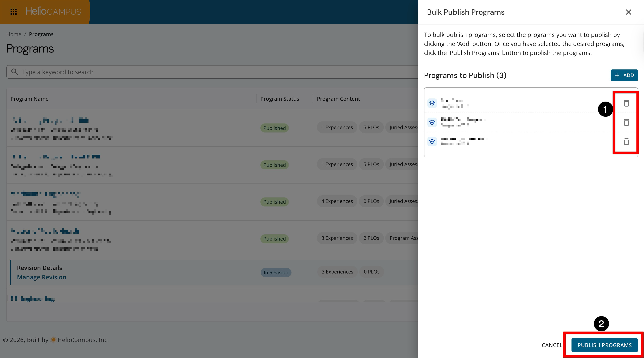Screen dimensions: 644x358
Task: Click graduation cap icon of second listed program
Action: point(432,122)
